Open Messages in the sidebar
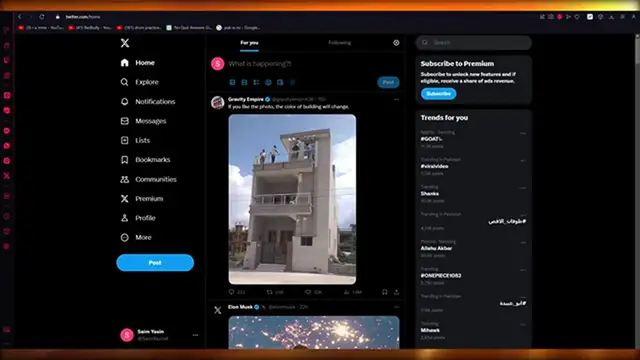The width and height of the screenshot is (640, 360). (143, 121)
